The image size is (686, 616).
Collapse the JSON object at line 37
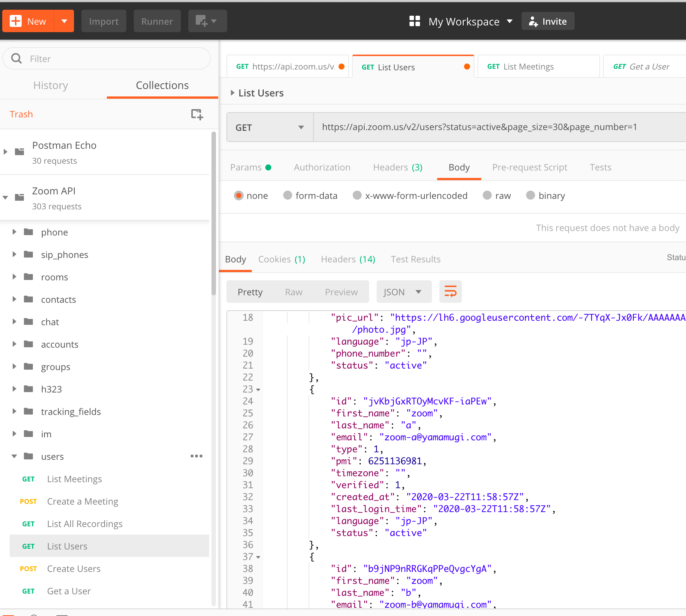tap(258, 557)
